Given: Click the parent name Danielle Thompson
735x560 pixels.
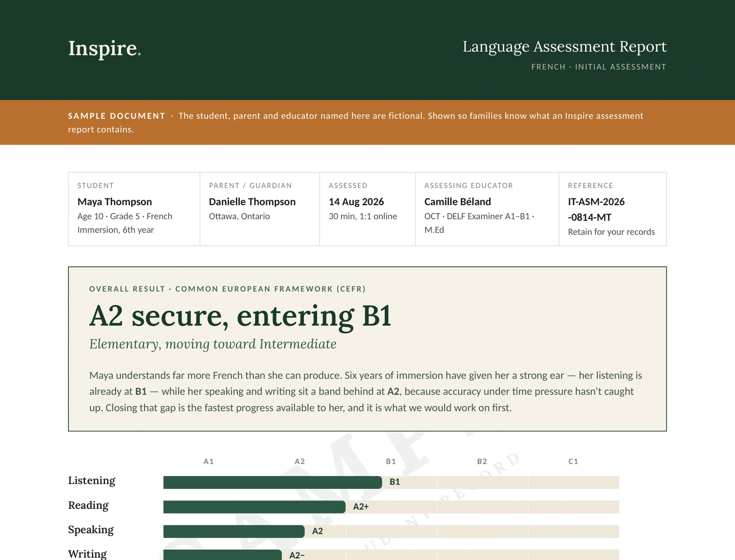Looking at the screenshot, I should pos(252,202).
